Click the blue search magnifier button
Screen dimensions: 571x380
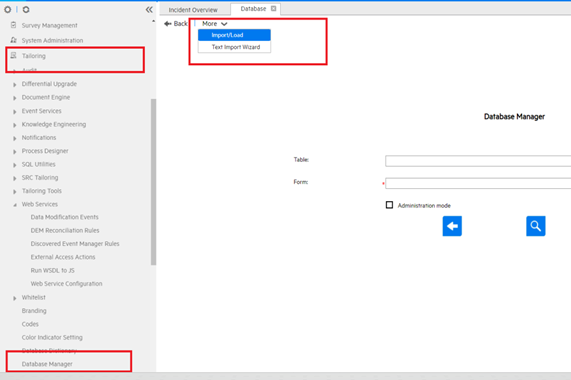click(x=536, y=226)
